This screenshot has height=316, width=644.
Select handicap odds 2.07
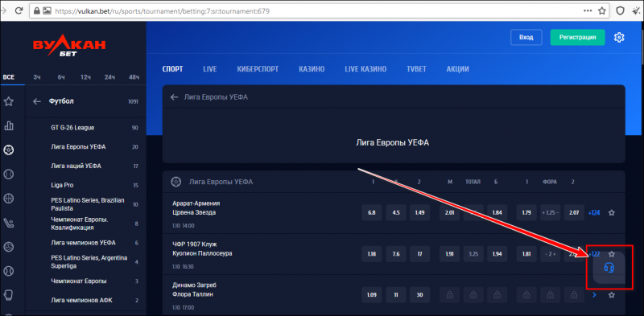574,213
